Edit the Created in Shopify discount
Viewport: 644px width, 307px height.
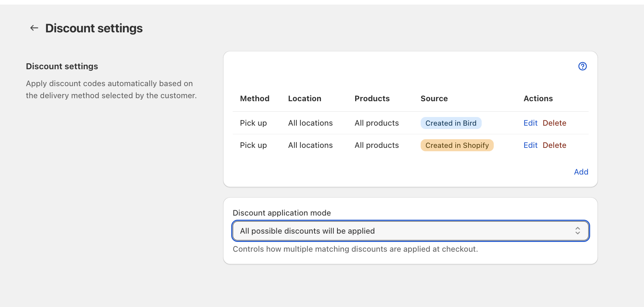[x=530, y=145]
